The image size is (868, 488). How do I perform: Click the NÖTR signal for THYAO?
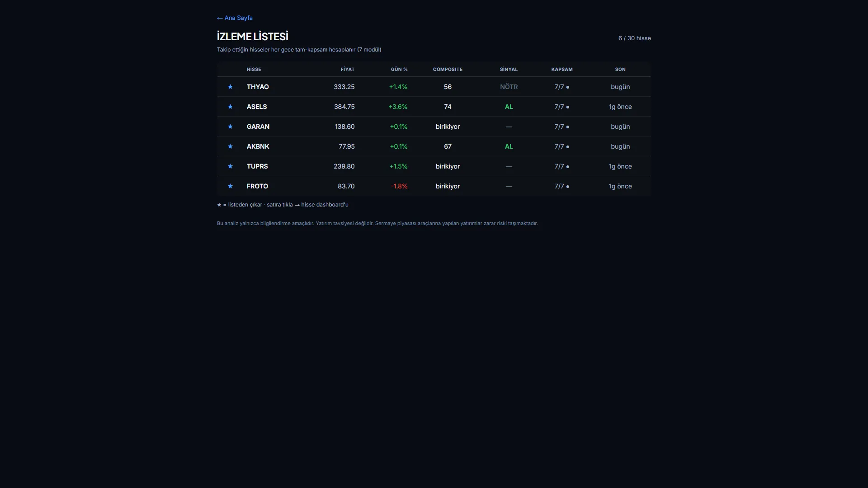coord(509,87)
